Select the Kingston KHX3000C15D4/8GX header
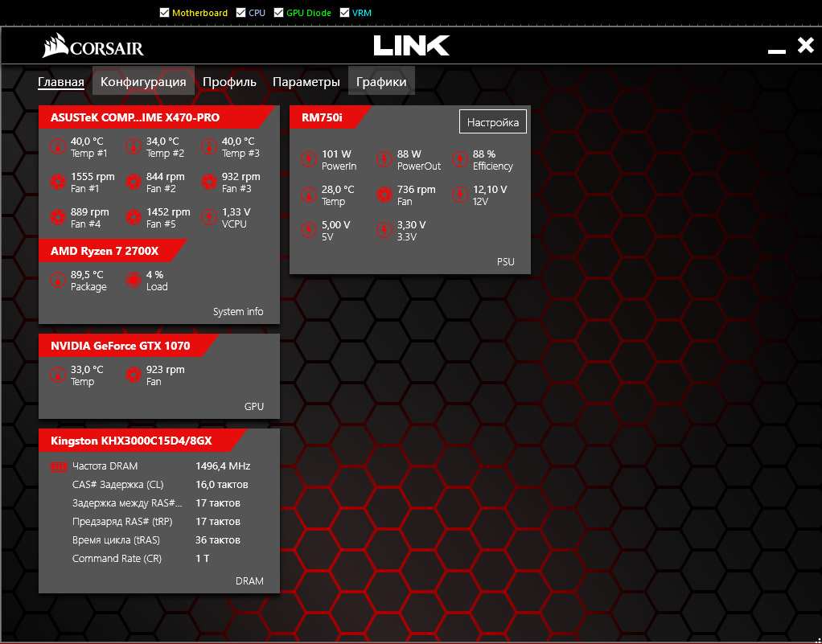The width and height of the screenshot is (822, 644). (x=142, y=440)
